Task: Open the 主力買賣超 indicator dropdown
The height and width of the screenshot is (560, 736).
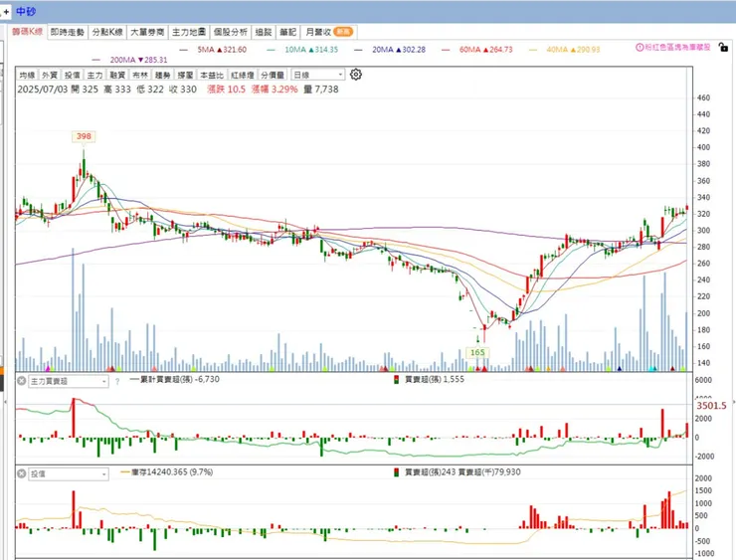Action: [69, 381]
